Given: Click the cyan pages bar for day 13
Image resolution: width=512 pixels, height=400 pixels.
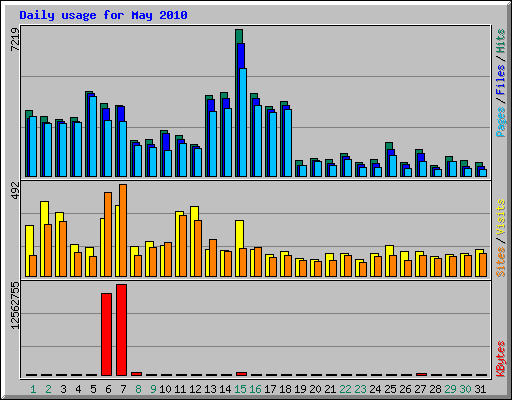Looking at the screenshot, I should click(x=213, y=144).
